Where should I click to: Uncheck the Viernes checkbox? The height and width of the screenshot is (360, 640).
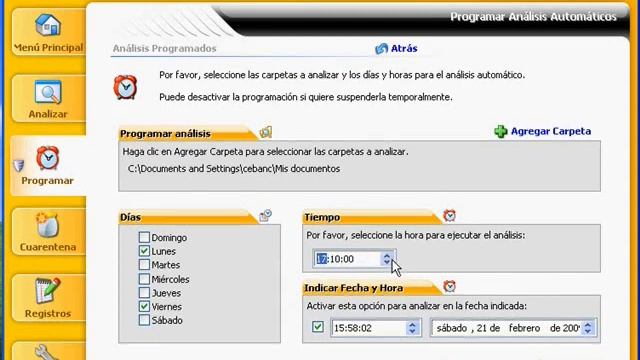144,306
